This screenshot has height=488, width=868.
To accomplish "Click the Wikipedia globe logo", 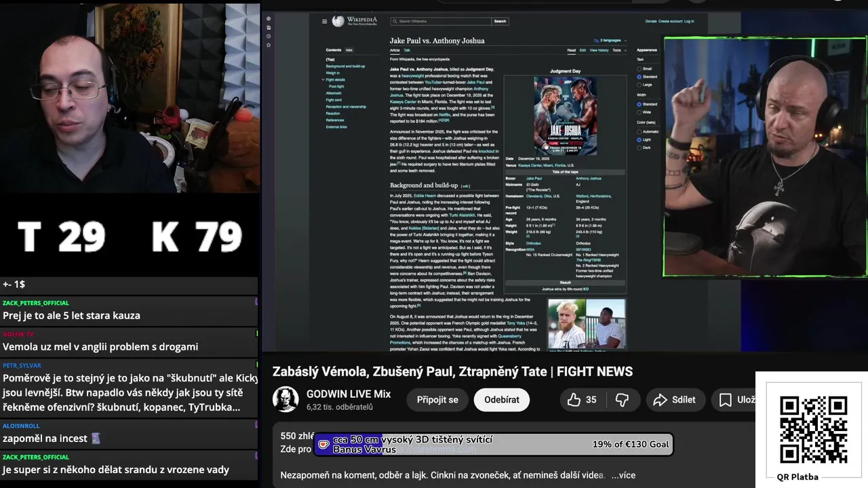I will [338, 21].
